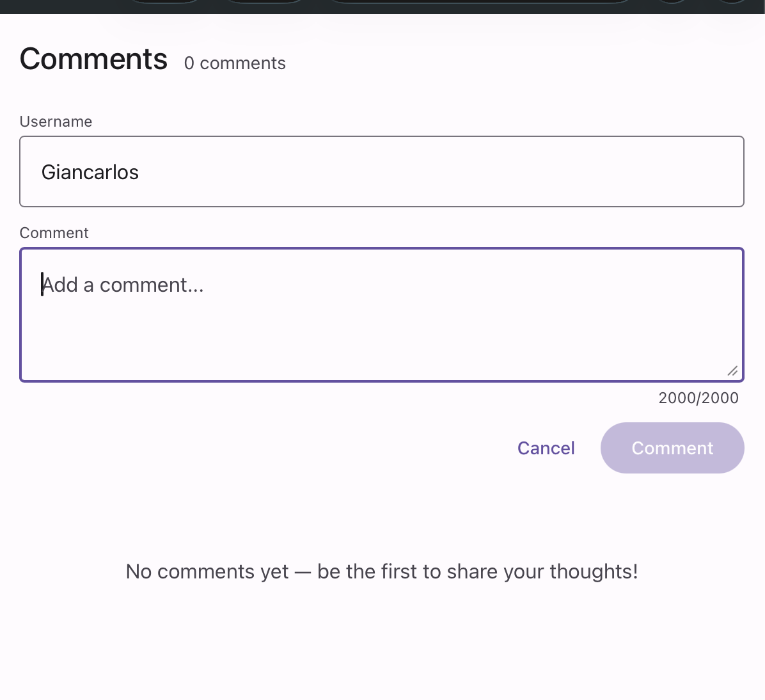Click the Username field label

(x=56, y=122)
